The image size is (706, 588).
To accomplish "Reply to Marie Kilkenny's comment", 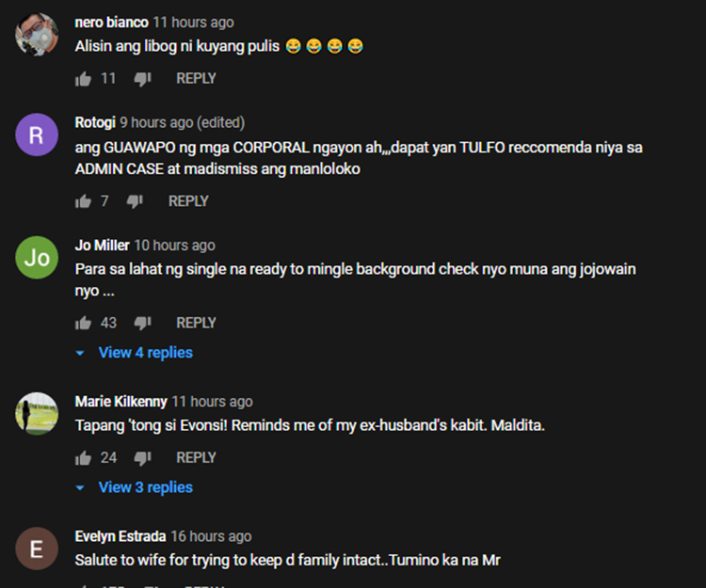I will click(x=196, y=458).
